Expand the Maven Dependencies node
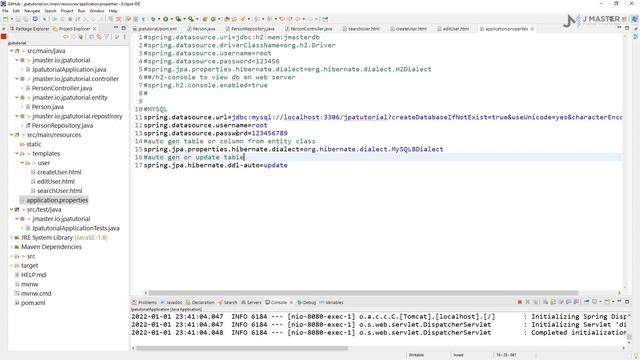Image resolution: width=640 pixels, height=360 pixels. click(11, 247)
